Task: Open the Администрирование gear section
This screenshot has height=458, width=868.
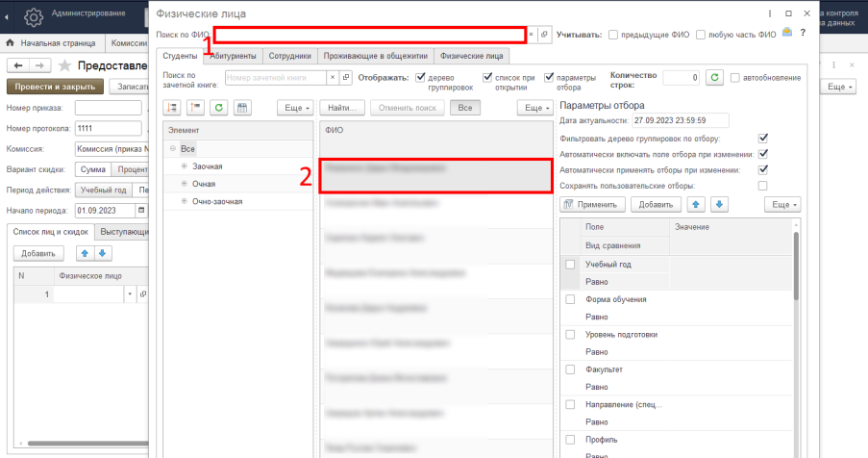Action: (34, 17)
